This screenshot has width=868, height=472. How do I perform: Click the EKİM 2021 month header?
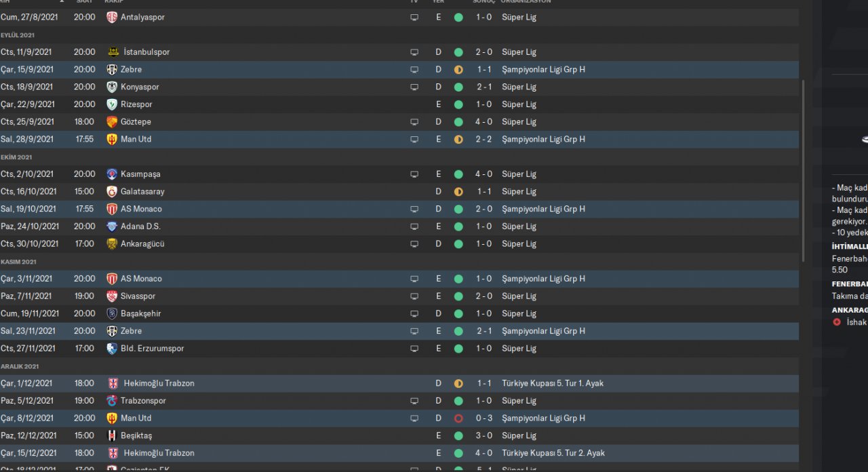pos(16,157)
